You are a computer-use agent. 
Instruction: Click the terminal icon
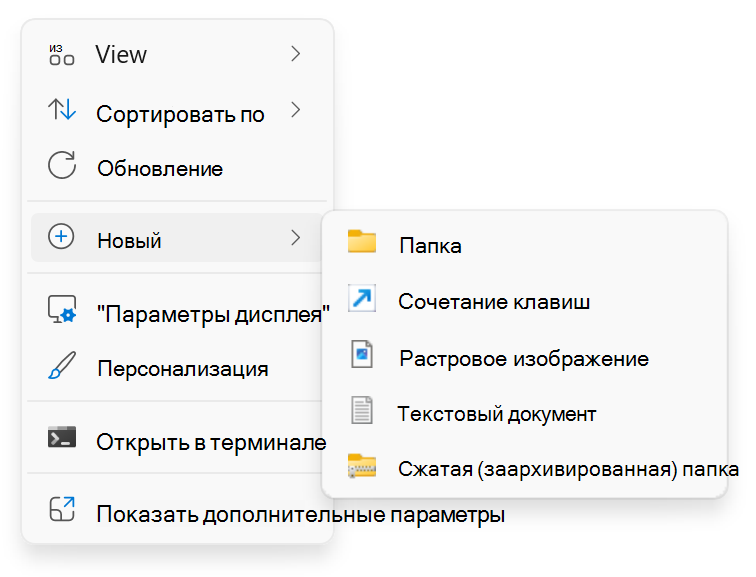[62, 437]
